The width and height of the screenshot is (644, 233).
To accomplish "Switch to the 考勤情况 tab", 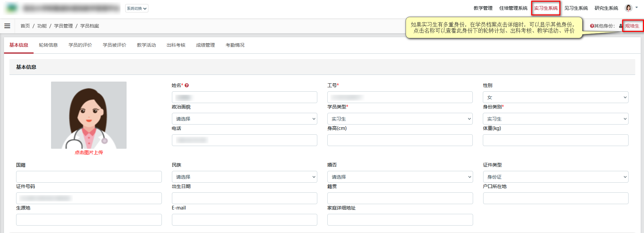I will tap(235, 45).
